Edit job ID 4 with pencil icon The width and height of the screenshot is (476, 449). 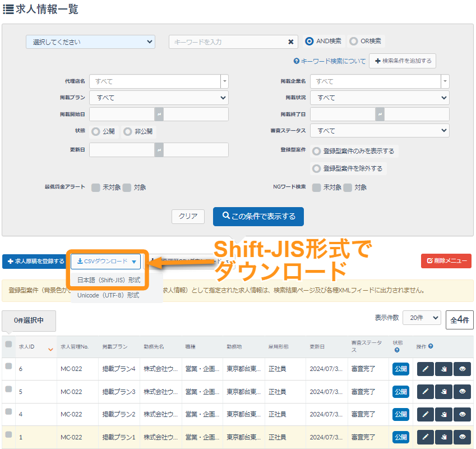pyautogui.click(x=426, y=414)
